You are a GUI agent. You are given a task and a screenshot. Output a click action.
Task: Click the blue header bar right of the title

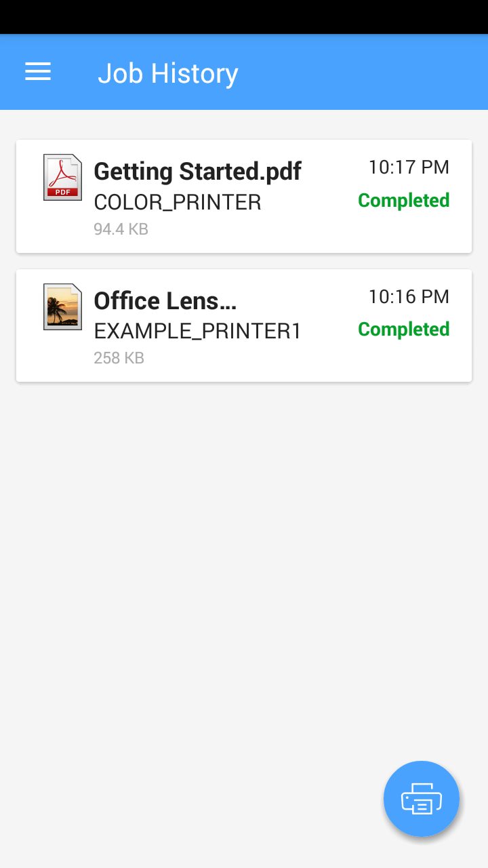point(366,72)
